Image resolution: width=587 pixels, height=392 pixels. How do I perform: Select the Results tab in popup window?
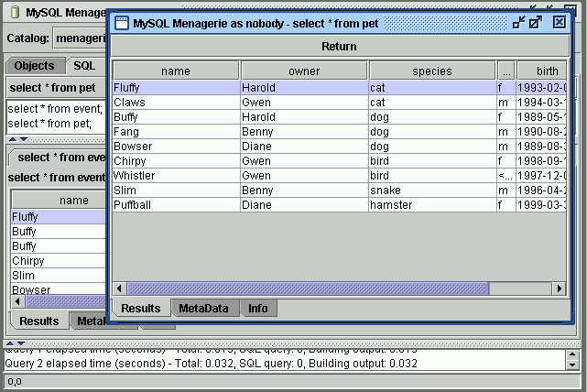click(141, 309)
